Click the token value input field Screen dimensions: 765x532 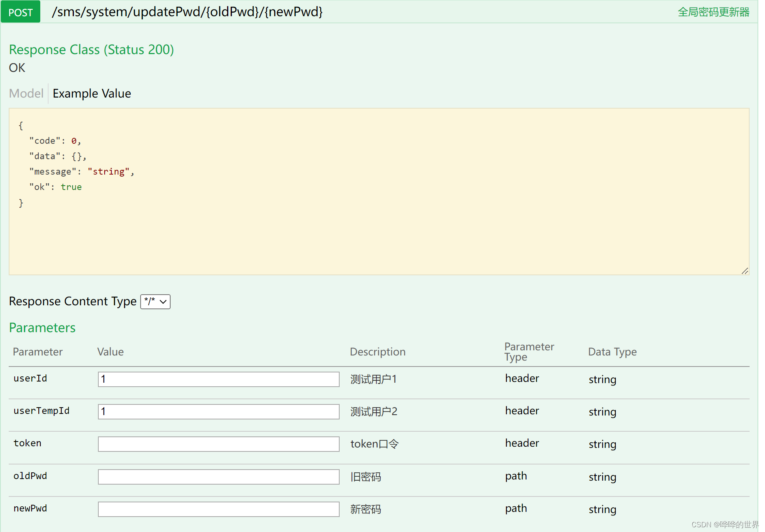point(218,444)
